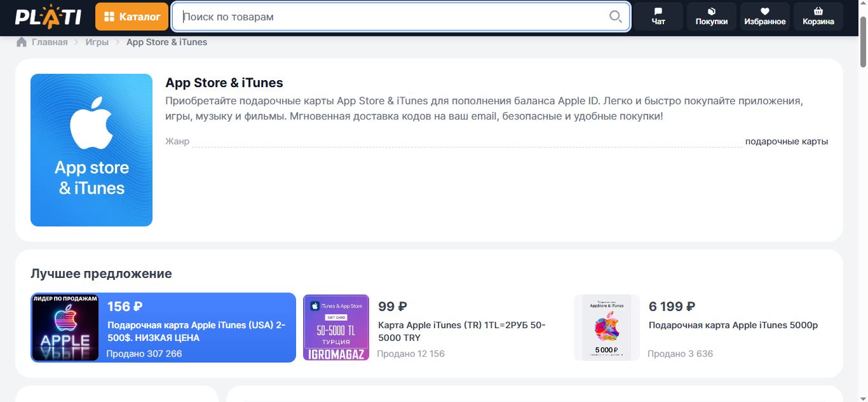Viewport: 868px width, 402px height.
Task: Click the neon APPLE thumbnail with bestseller badge
Action: click(65, 328)
